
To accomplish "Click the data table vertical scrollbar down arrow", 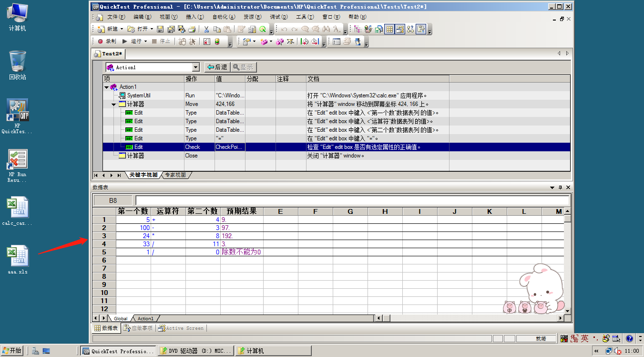I will click(567, 311).
